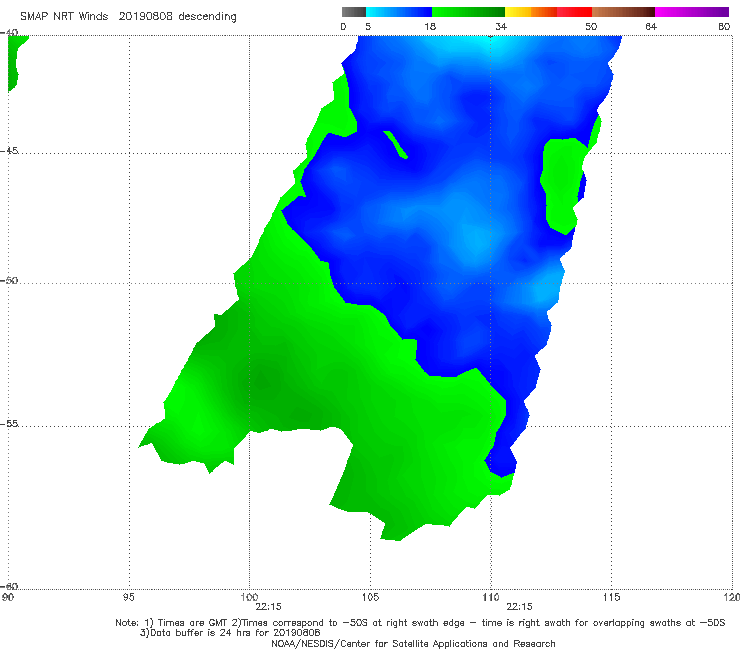Click the longitude axis label '110'

point(491,597)
